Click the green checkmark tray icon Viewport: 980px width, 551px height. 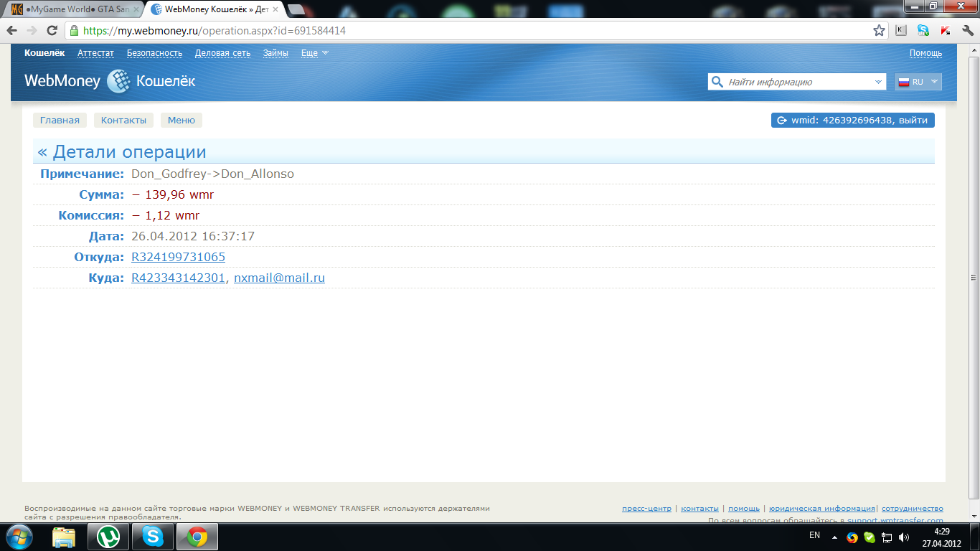tap(870, 537)
